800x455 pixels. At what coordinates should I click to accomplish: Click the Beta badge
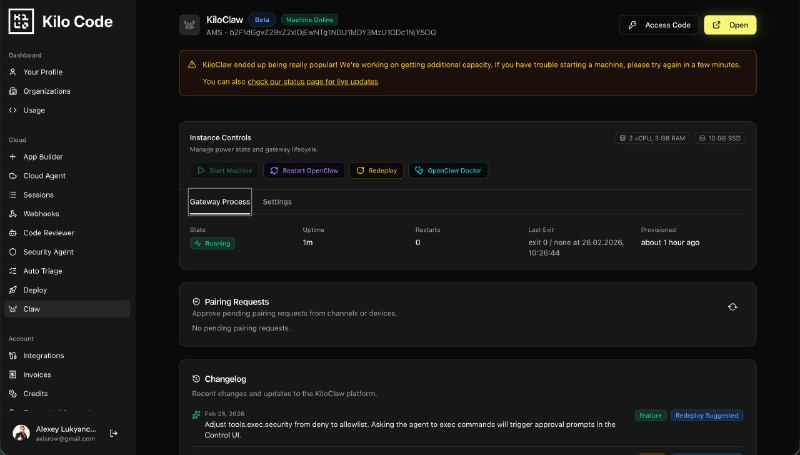point(262,20)
